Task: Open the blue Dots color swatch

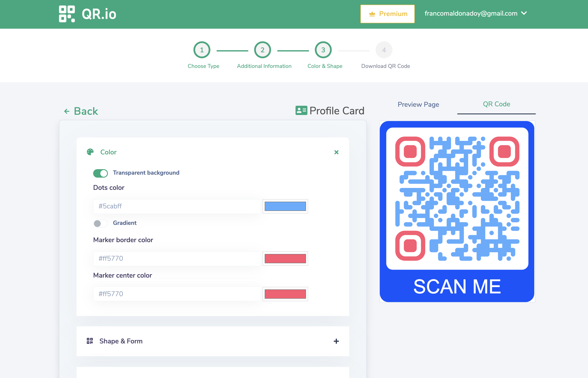Action: click(x=285, y=206)
